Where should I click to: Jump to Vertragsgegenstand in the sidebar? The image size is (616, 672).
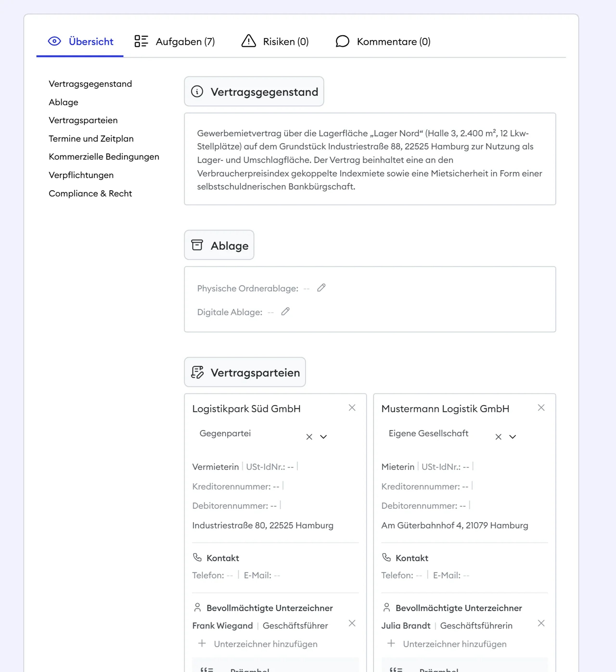(x=90, y=84)
